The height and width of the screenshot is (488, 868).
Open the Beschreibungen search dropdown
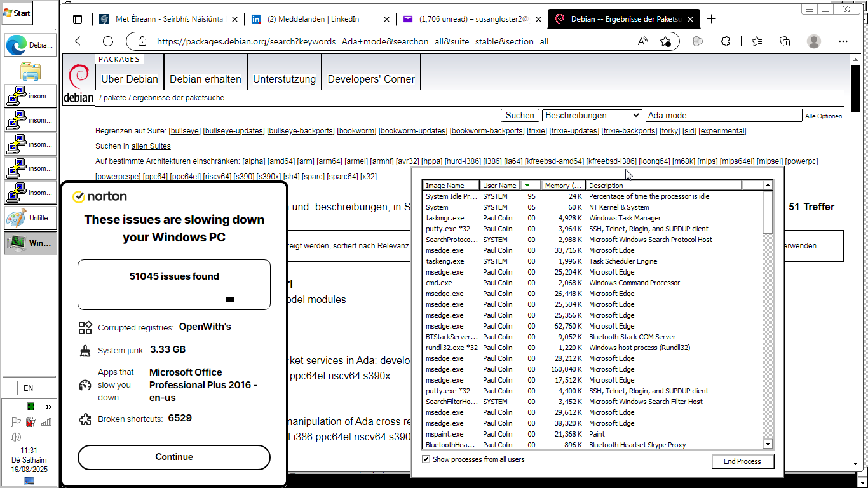(592, 116)
